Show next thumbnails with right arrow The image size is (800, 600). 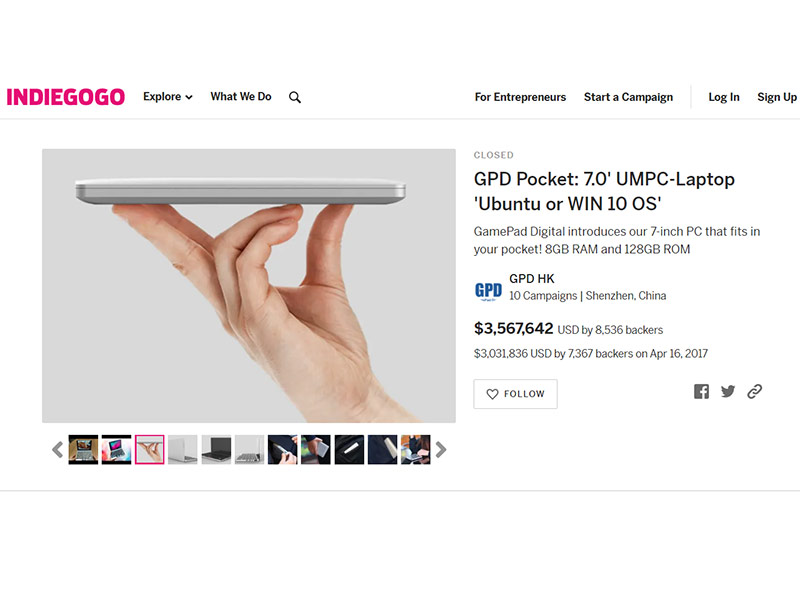pos(441,449)
